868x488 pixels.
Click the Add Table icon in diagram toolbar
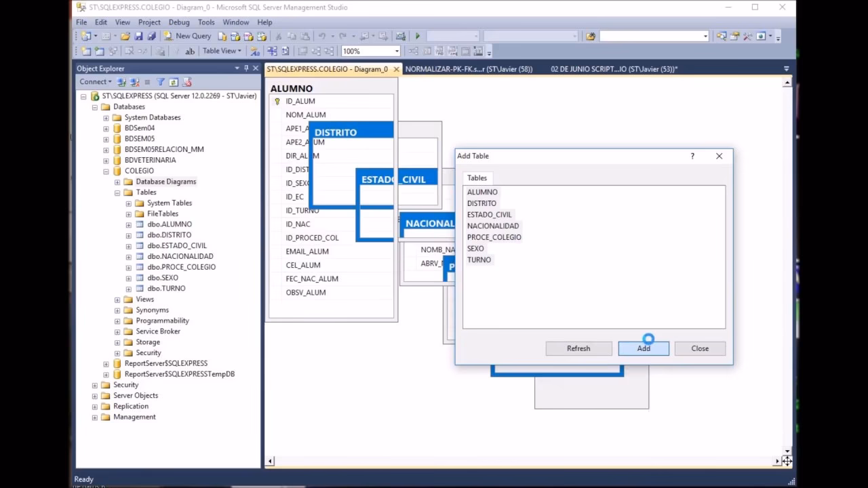pos(100,51)
